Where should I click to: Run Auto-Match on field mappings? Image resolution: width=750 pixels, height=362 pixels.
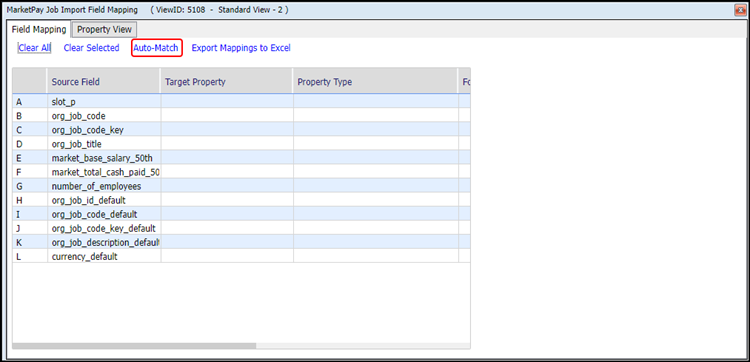tap(156, 48)
